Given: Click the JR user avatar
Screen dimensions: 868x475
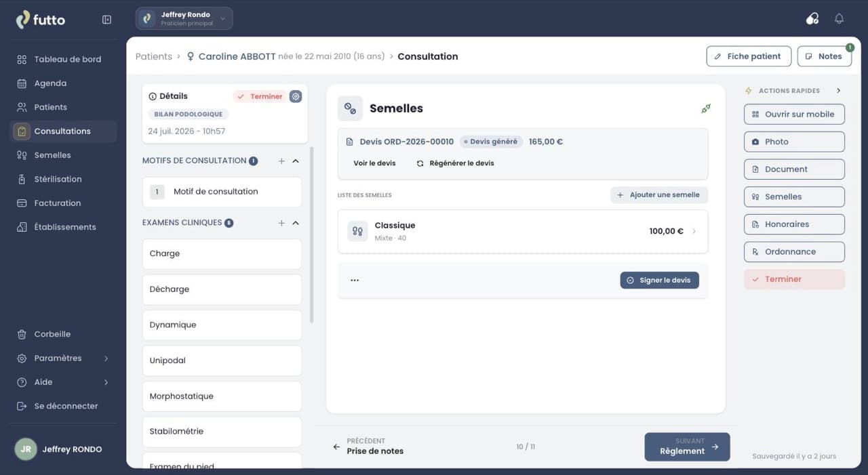Looking at the screenshot, I should [x=26, y=449].
